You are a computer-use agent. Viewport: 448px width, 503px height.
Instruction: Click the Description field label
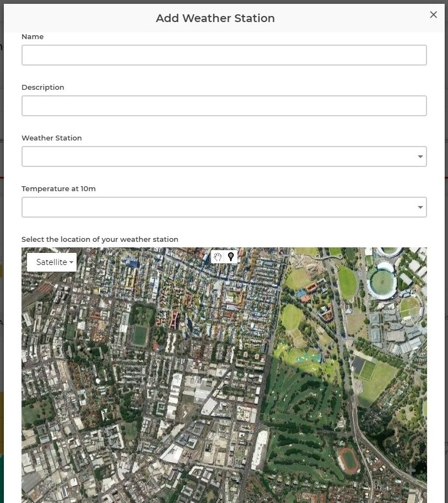point(42,87)
